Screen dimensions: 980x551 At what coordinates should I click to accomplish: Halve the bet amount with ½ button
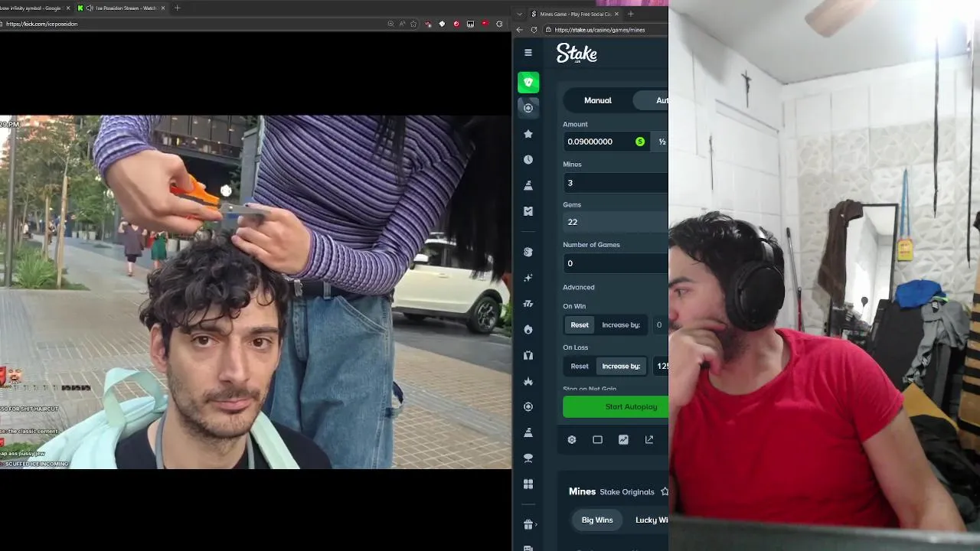(x=661, y=142)
